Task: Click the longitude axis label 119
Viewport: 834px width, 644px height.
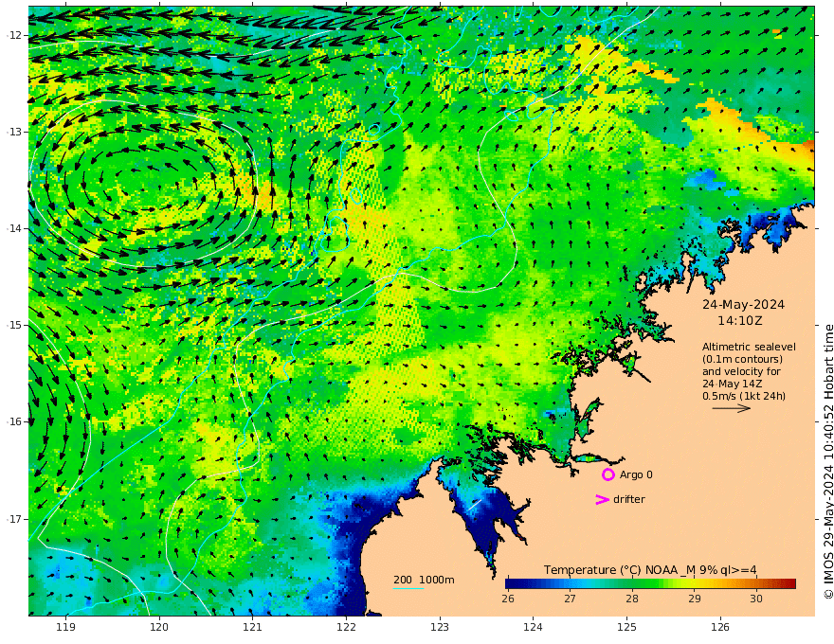Action: coord(65,627)
